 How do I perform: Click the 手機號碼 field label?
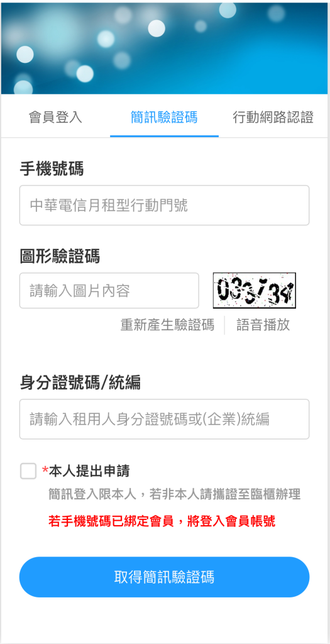52,169
